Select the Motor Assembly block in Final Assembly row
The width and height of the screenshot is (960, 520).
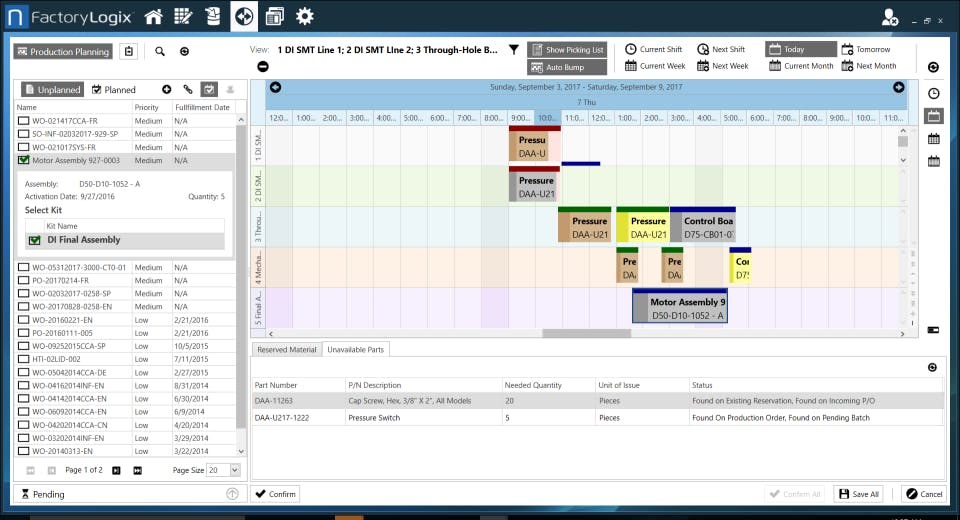point(680,306)
